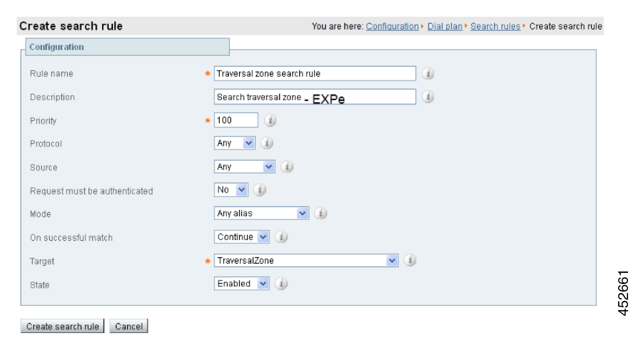The height and width of the screenshot is (352, 644).
Task: Click info icon beside Description field
Action: pos(428,97)
